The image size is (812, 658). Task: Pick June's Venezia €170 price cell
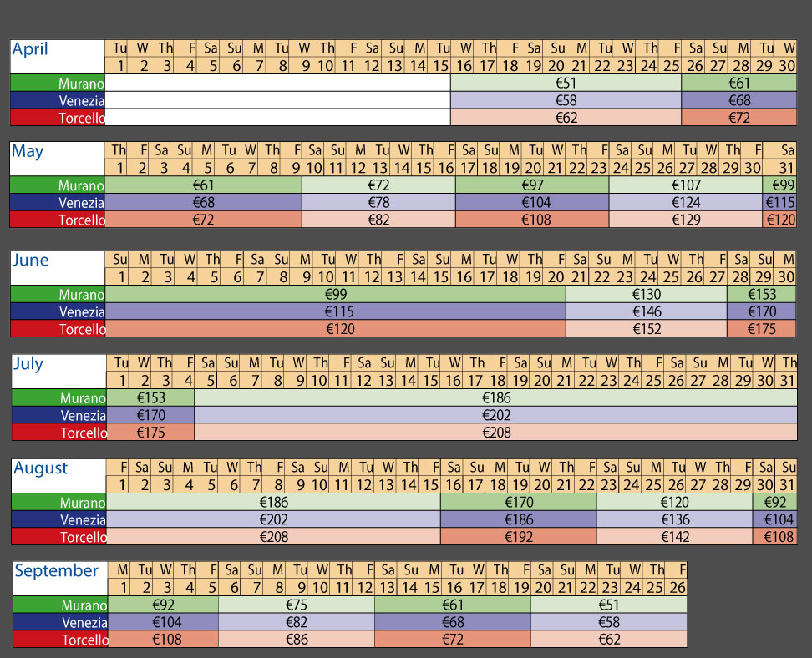[x=761, y=311]
